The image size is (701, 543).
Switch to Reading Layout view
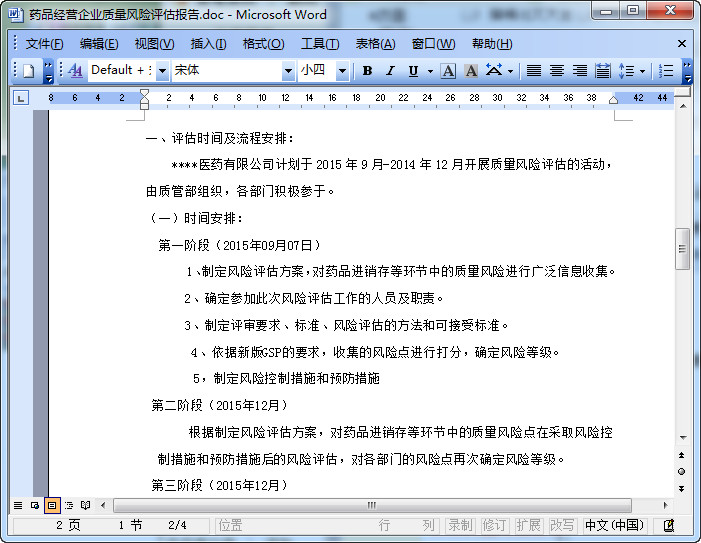click(85, 505)
